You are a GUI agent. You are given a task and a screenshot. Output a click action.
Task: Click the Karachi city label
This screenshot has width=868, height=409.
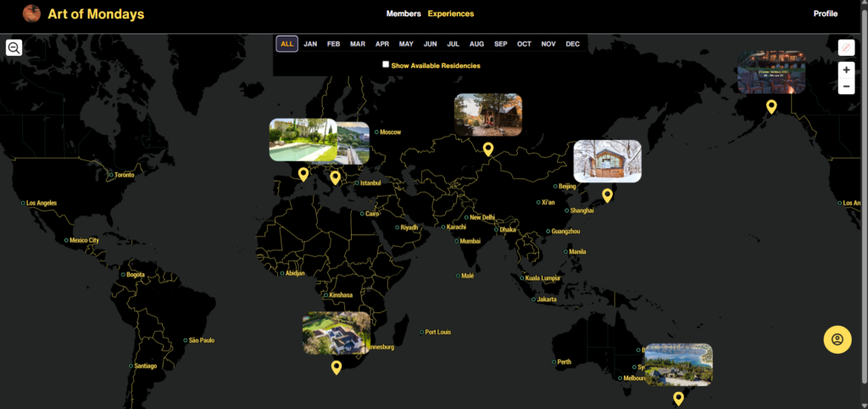tap(456, 227)
